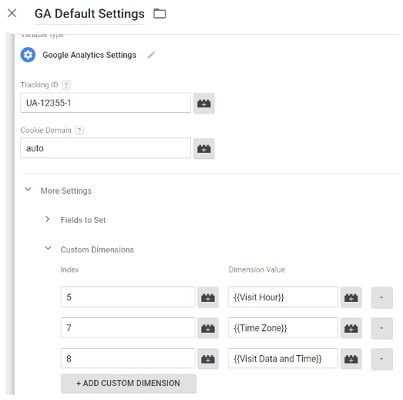Collapse the Custom Dimensions section
This screenshot has height=400, width=403.
(48, 248)
